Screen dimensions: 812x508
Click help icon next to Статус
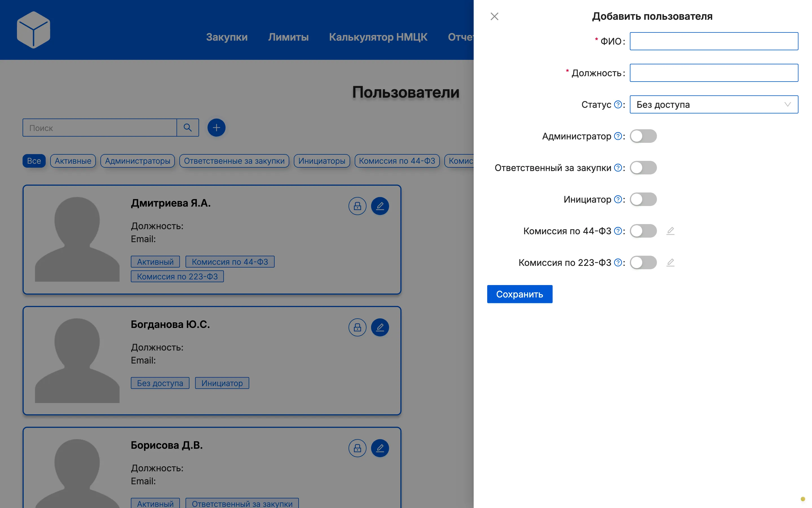(618, 104)
